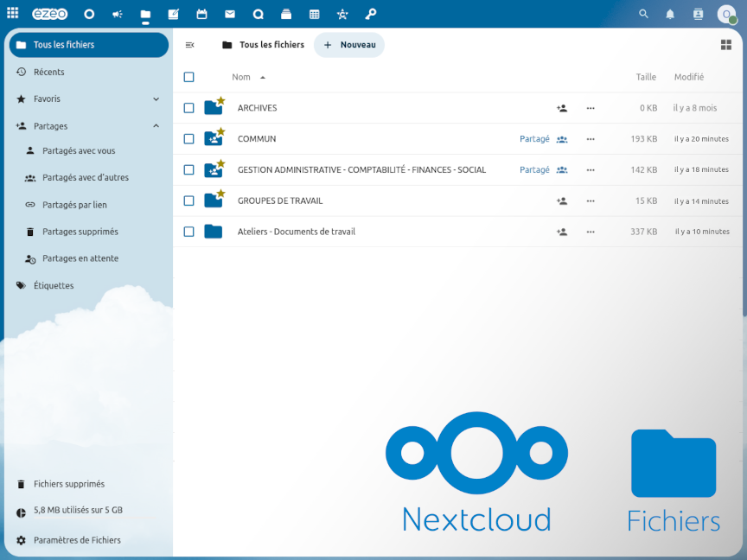The image size is (747, 560).
Task: Open the Announcements megaphone icon
Action: point(118,15)
